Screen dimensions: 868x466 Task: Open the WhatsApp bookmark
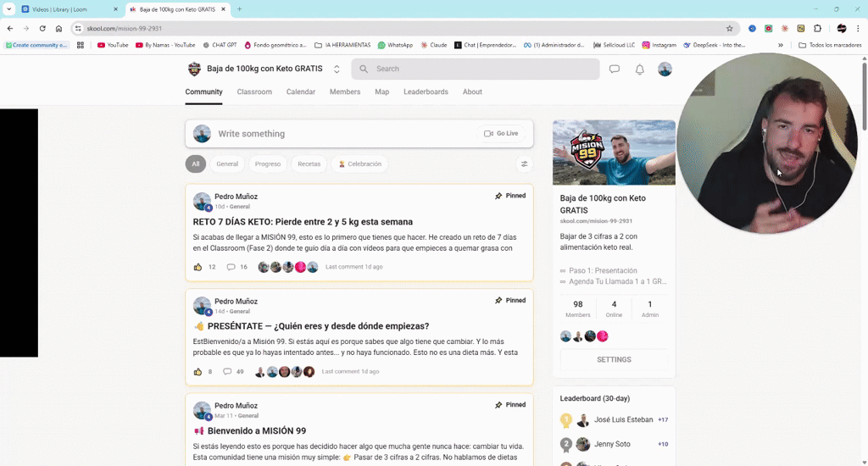pos(395,45)
